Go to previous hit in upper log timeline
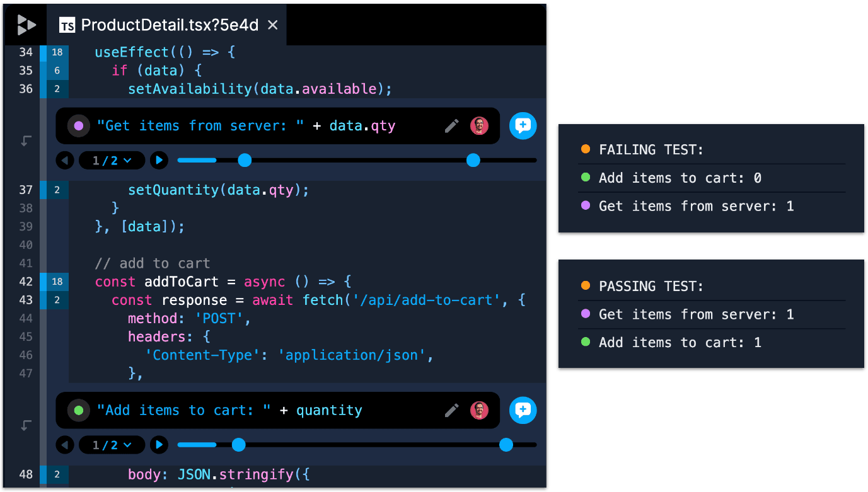 [65, 161]
